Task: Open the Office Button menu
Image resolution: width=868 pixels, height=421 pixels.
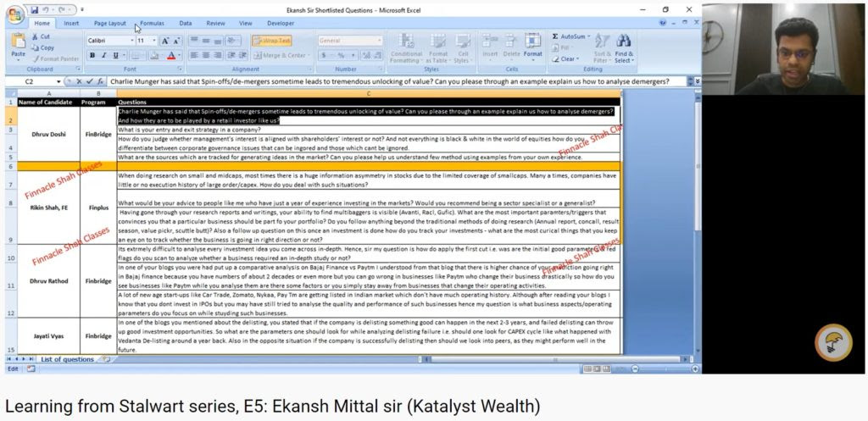Action: pyautogui.click(x=15, y=14)
